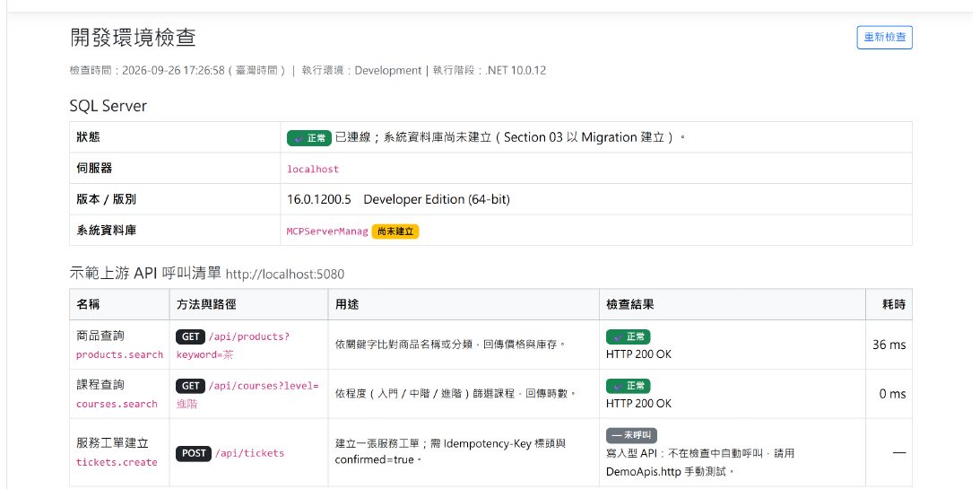
Task: Click the 正常 badge in 商品查詢 row
Action: pos(629,337)
